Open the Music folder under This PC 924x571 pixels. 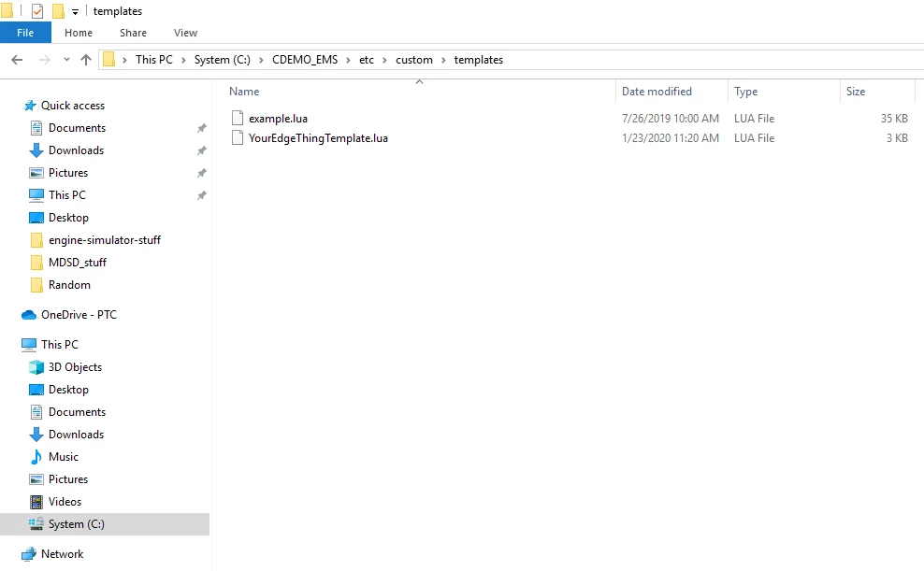pyautogui.click(x=63, y=456)
